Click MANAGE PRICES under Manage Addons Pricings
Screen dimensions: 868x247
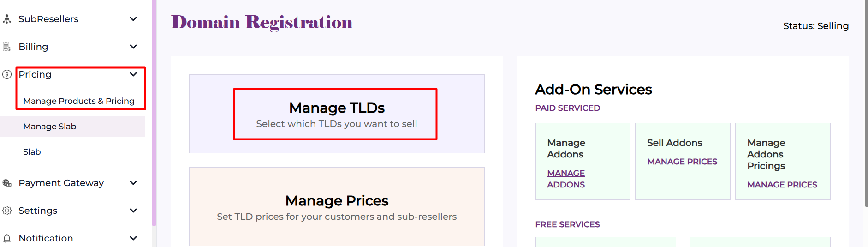tap(782, 185)
